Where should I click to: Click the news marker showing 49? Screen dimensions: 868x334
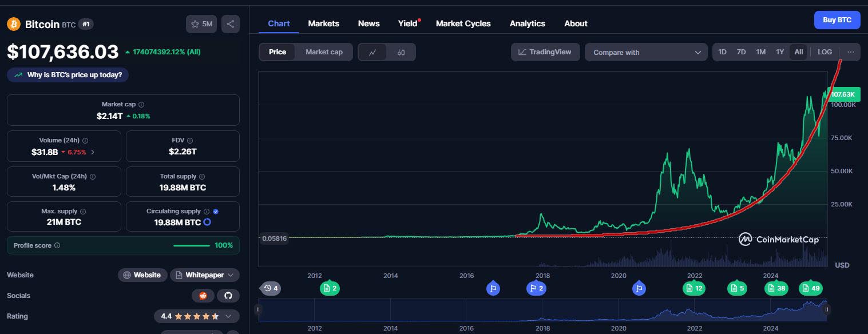tap(811, 288)
